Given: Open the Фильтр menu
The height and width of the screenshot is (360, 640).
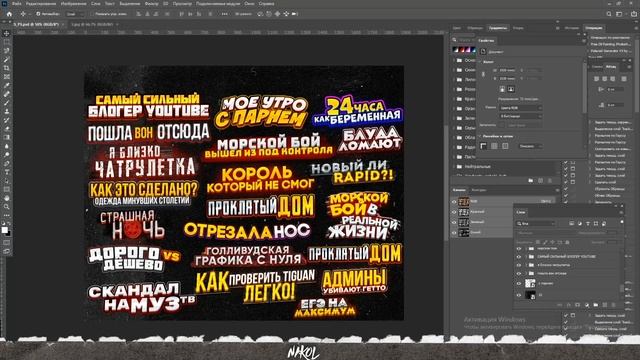Looking at the screenshot, I should pyautogui.click(x=151, y=4).
